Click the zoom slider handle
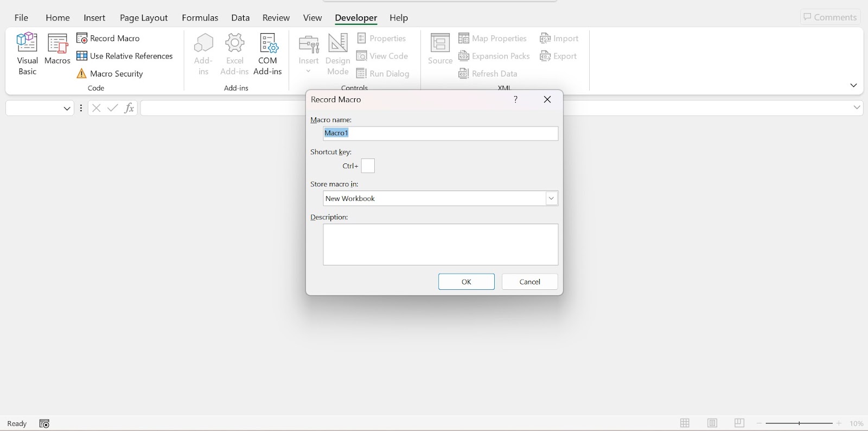The height and width of the screenshot is (431, 868). pos(799,423)
